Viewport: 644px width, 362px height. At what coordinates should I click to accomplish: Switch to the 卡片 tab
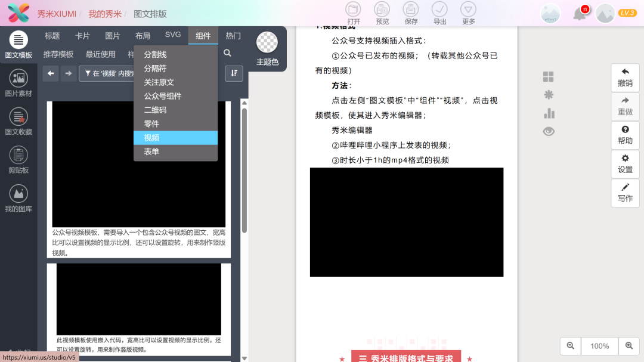pos(82,36)
